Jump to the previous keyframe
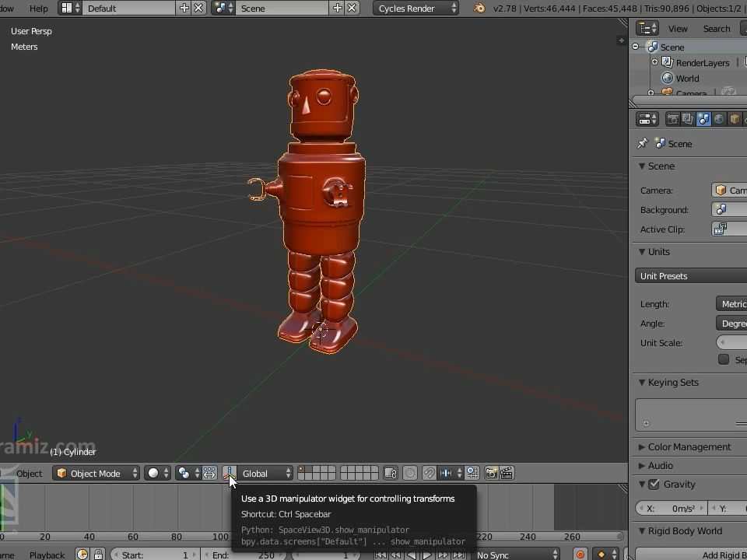This screenshot has height=560, width=747. click(x=396, y=555)
